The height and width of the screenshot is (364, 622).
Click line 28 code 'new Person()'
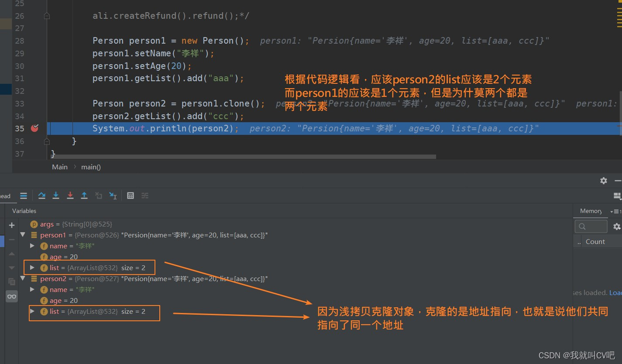pos(215,41)
